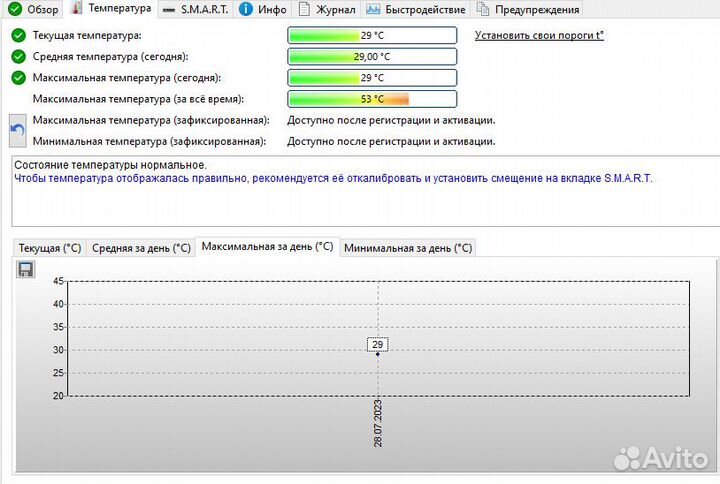Click the thermometer icon on Температура tab
The image size is (720, 484).
(x=77, y=8)
